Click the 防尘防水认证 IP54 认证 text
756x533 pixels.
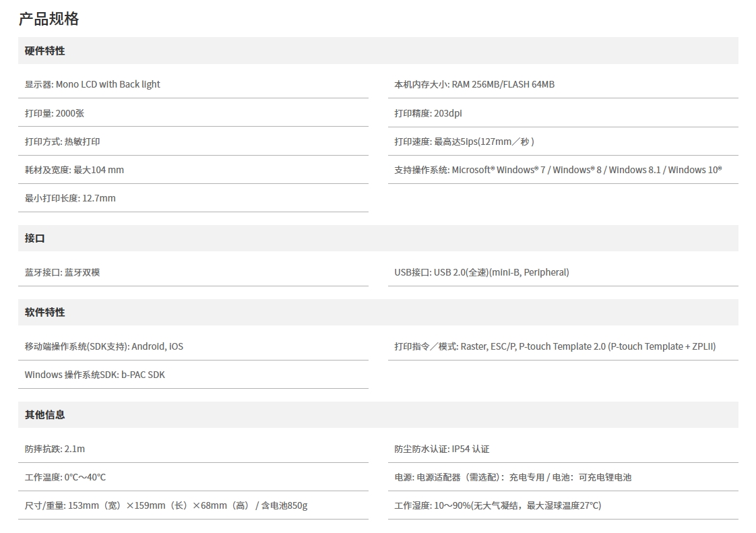click(x=441, y=449)
